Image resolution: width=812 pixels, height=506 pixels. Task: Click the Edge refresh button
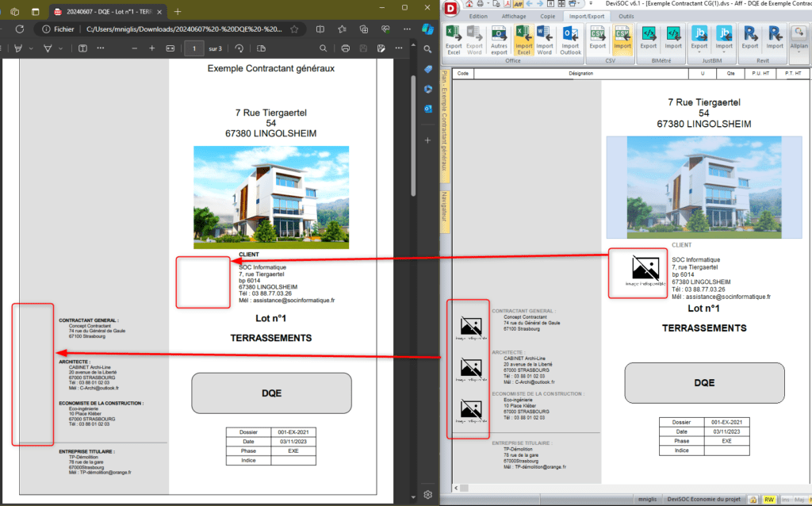pos(20,29)
